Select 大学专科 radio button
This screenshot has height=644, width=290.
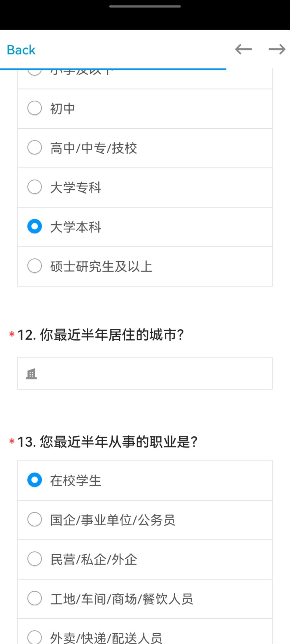point(35,187)
